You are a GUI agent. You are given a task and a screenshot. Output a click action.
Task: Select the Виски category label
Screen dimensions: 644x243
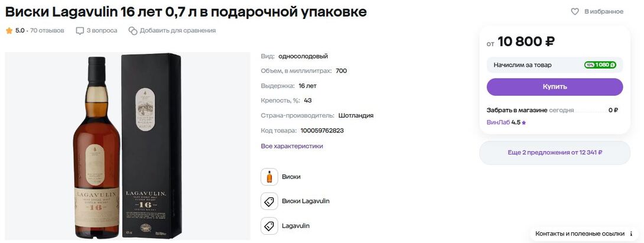(x=291, y=177)
